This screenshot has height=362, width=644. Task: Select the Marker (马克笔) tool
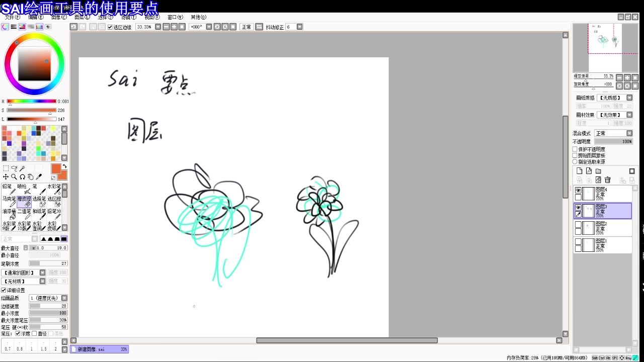[x=9, y=202]
